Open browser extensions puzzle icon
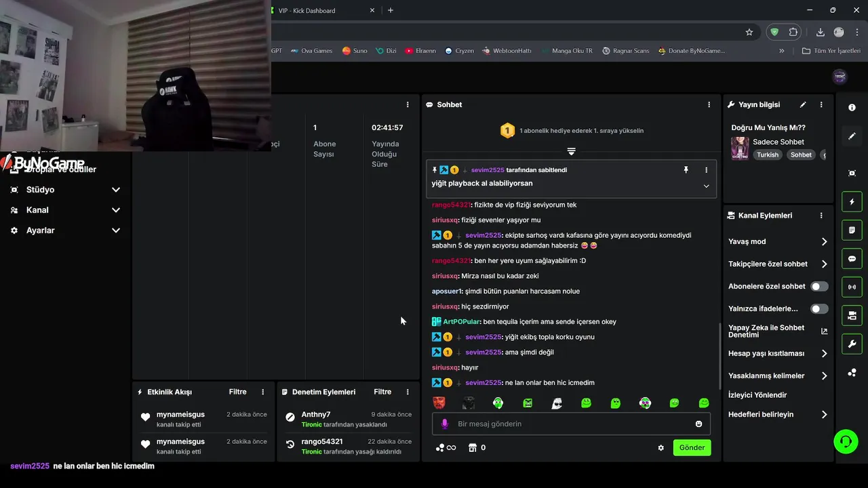The image size is (868, 488). pos(793,32)
